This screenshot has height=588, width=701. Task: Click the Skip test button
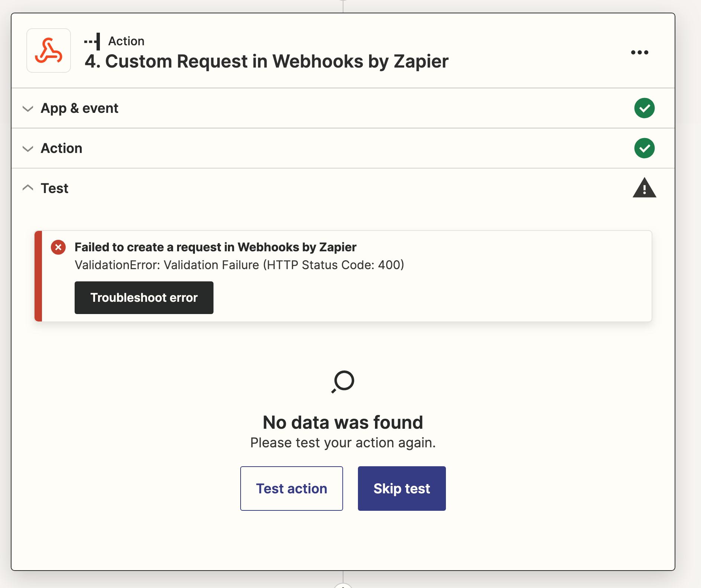click(402, 489)
